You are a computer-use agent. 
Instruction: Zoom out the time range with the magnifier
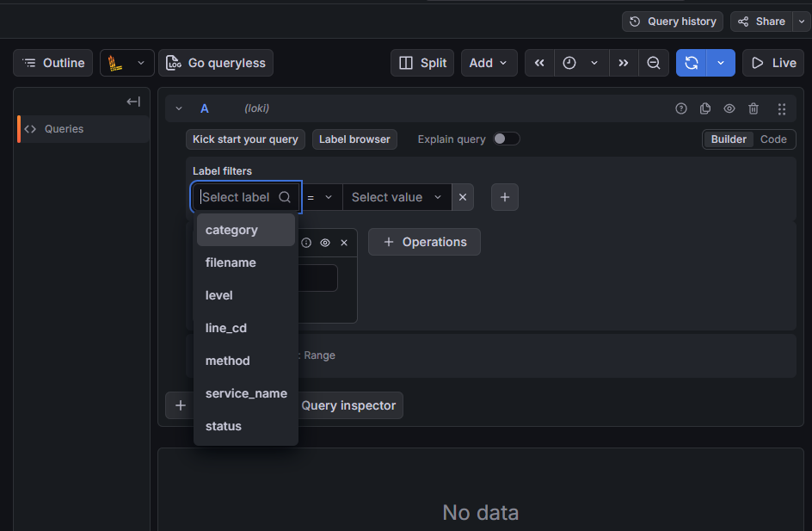(654, 62)
